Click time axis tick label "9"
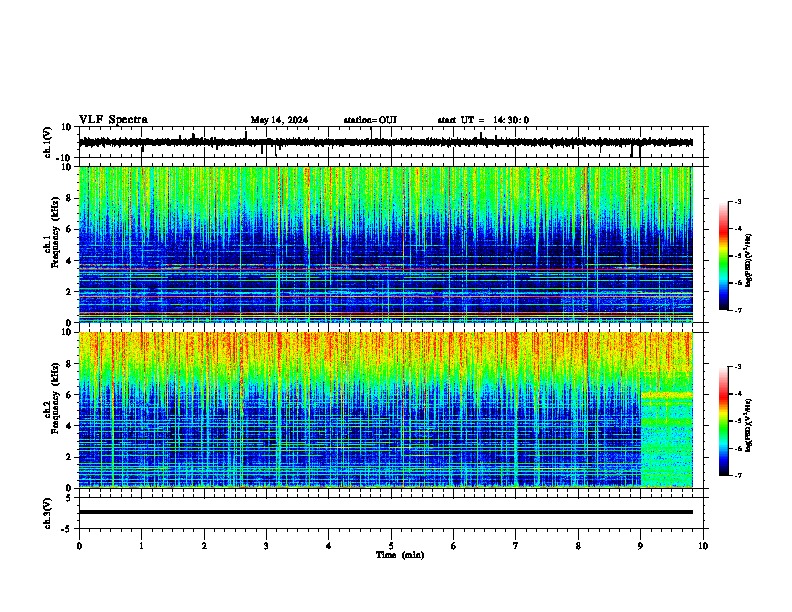792x612 pixels. [640, 546]
